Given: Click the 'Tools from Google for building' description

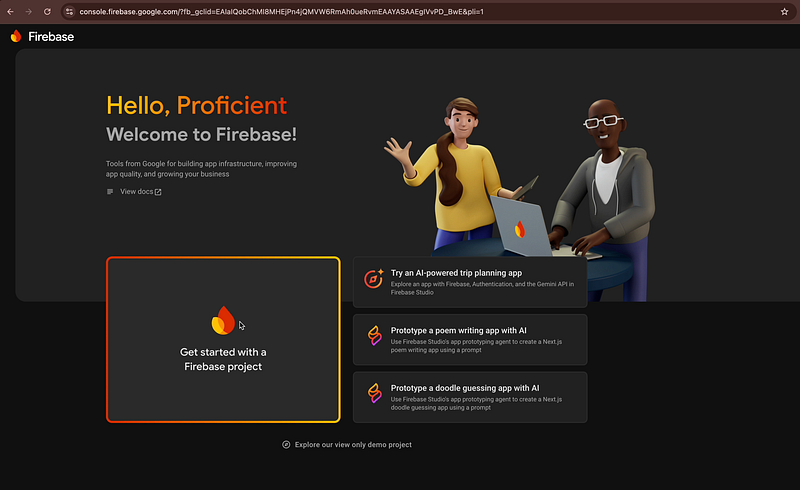Looking at the screenshot, I should click(x=201, y=169).
